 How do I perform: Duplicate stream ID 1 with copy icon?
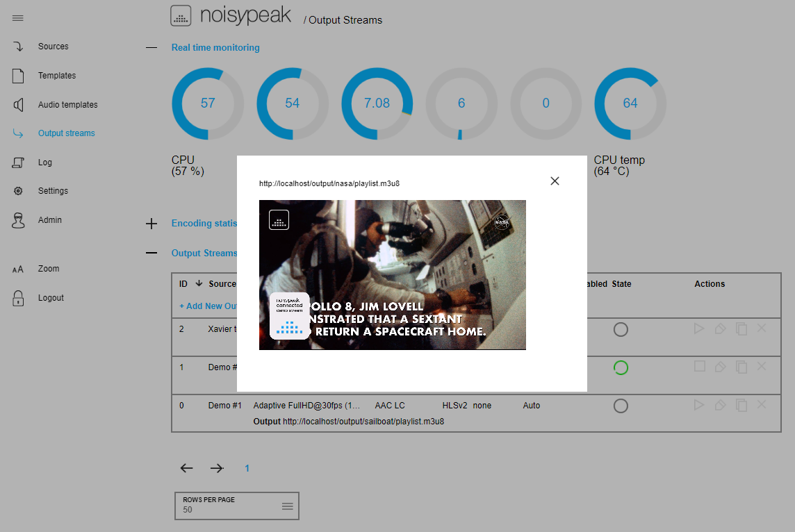741,367
